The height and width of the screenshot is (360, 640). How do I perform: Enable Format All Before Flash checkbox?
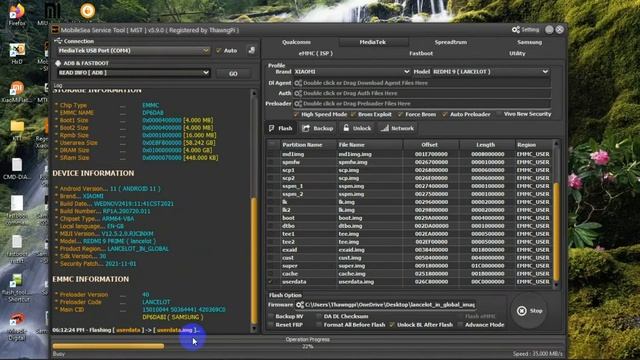click(319, 325)
